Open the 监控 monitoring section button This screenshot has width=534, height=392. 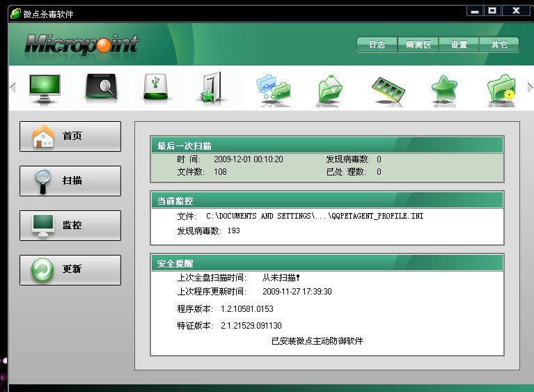coord(70,226)
